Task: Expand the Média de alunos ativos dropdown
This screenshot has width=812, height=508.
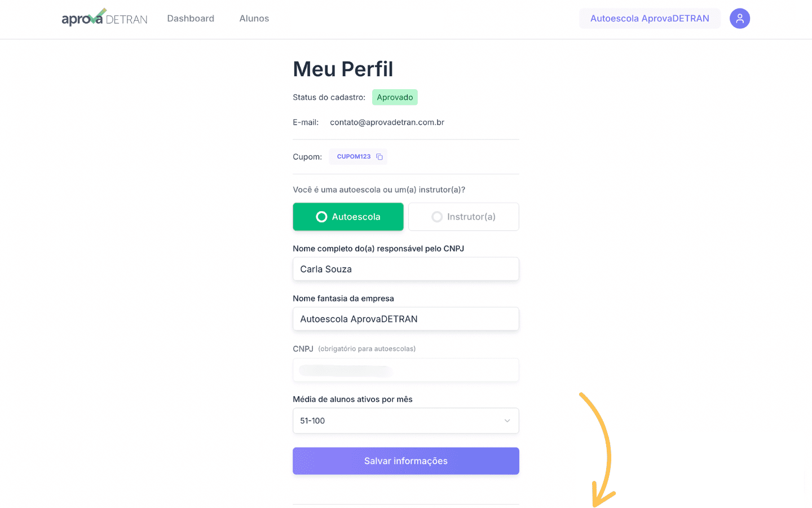Action: 406,421
